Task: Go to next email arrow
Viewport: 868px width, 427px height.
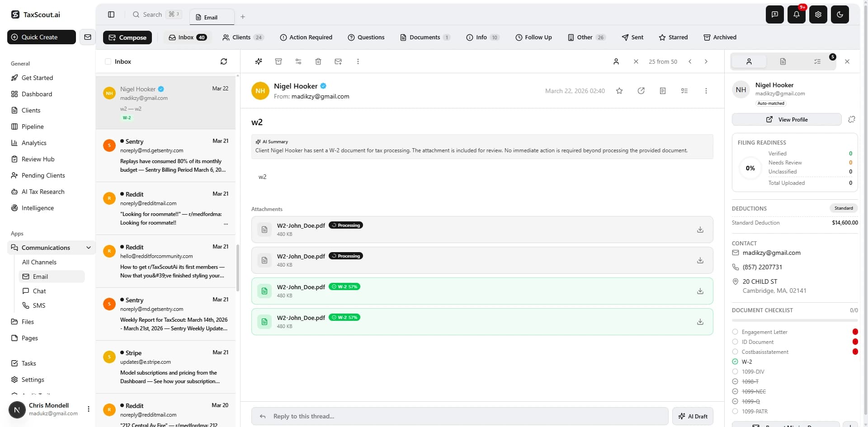Action: coord(706,61)
